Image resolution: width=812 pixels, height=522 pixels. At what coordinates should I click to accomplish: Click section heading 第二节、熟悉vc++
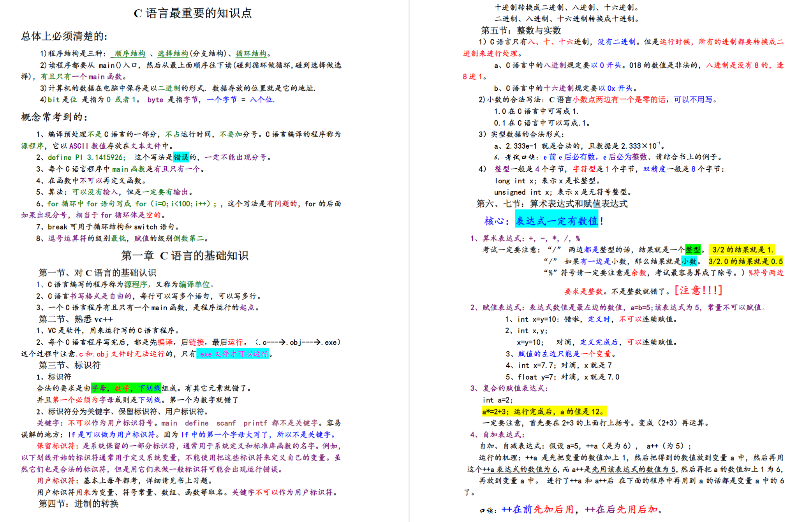coord(76,319)
